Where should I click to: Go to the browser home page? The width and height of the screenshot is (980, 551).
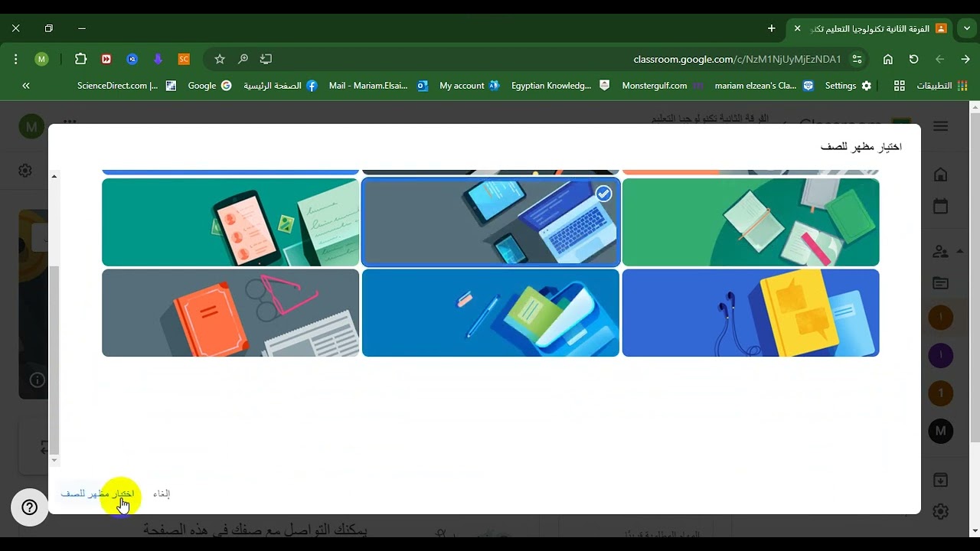click(888, 59)
